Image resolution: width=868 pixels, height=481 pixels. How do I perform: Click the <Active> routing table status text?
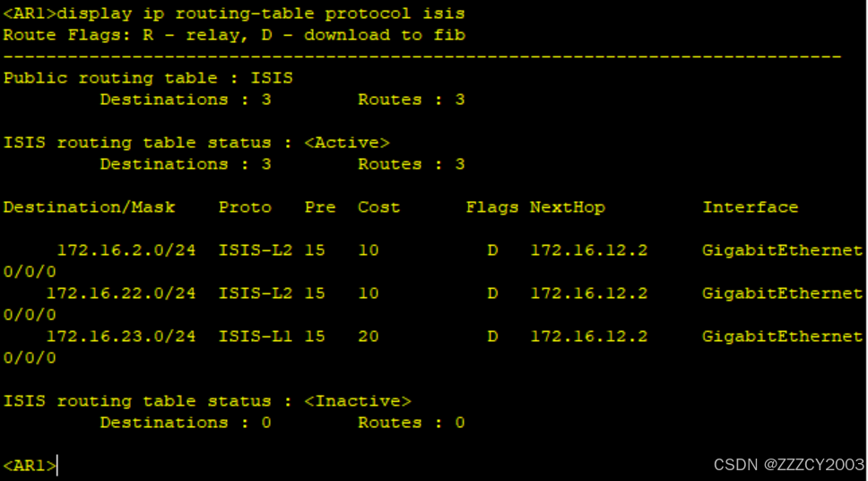pos(346,143)
